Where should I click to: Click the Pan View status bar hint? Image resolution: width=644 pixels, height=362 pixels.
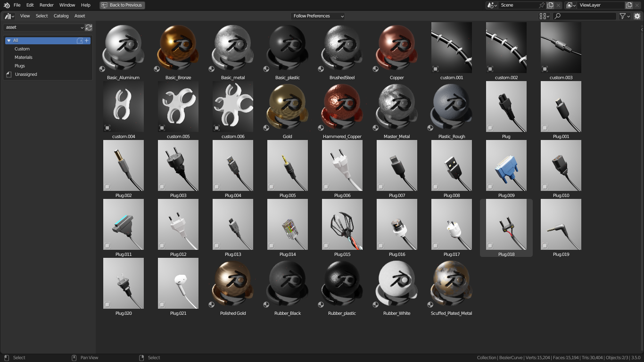click(89, 358)
